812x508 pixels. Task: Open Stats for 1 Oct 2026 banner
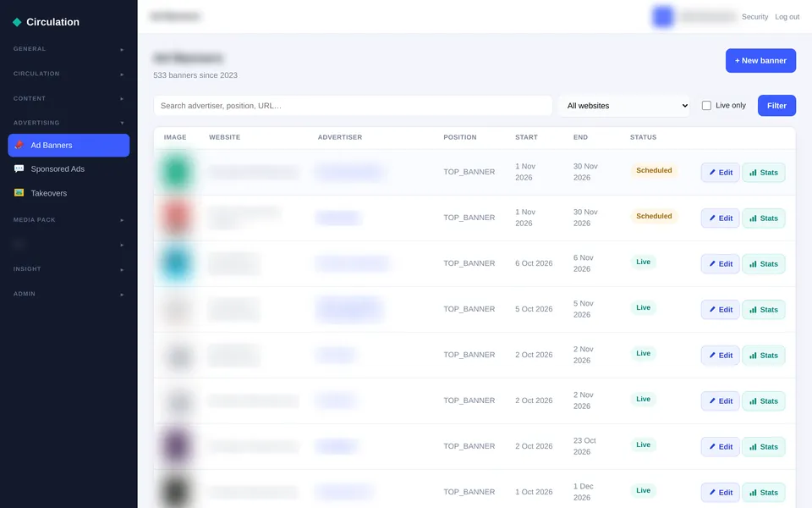pos(764,493)
